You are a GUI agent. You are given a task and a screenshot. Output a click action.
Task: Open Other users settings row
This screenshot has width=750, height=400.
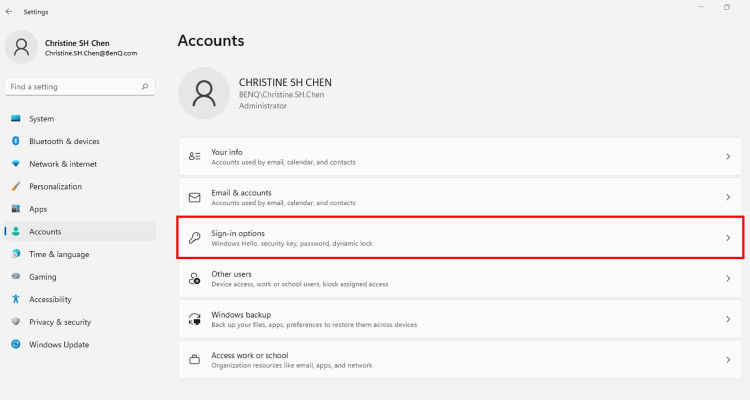(x=460, y=278)
